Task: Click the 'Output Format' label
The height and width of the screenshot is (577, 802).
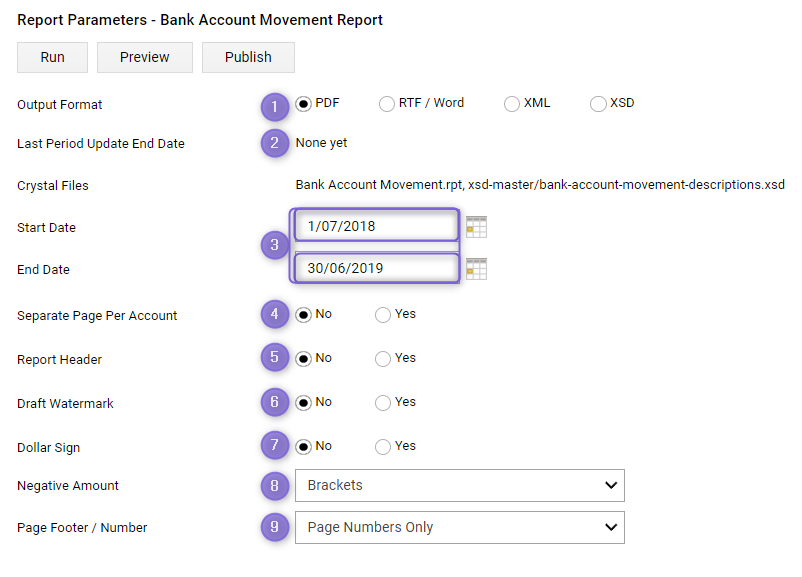Action: point(60,105)
